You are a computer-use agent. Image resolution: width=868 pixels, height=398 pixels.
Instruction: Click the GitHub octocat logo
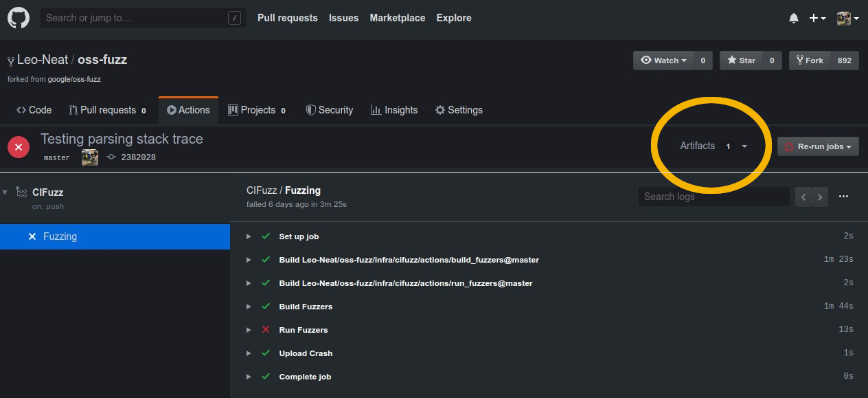19,19
